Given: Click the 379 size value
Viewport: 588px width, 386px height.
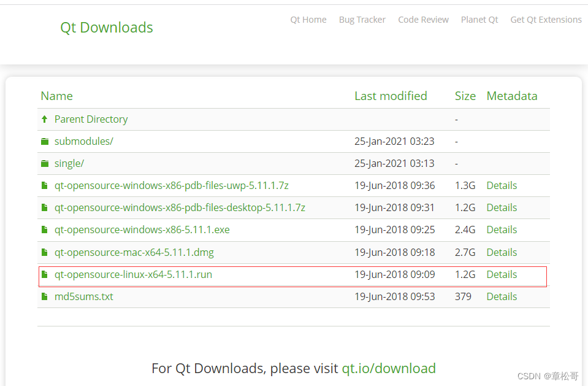Looking at the screenshot, I should 463,296.
